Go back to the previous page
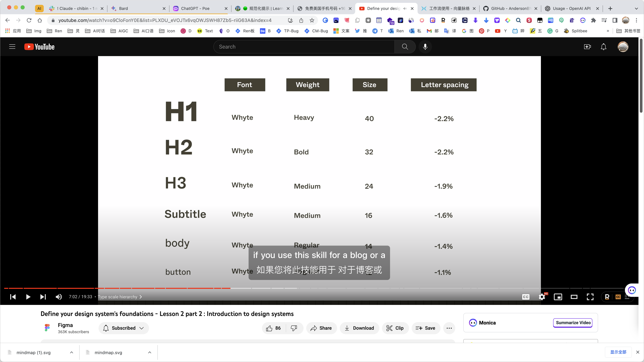The image size is (644, 362). [8, 20]
